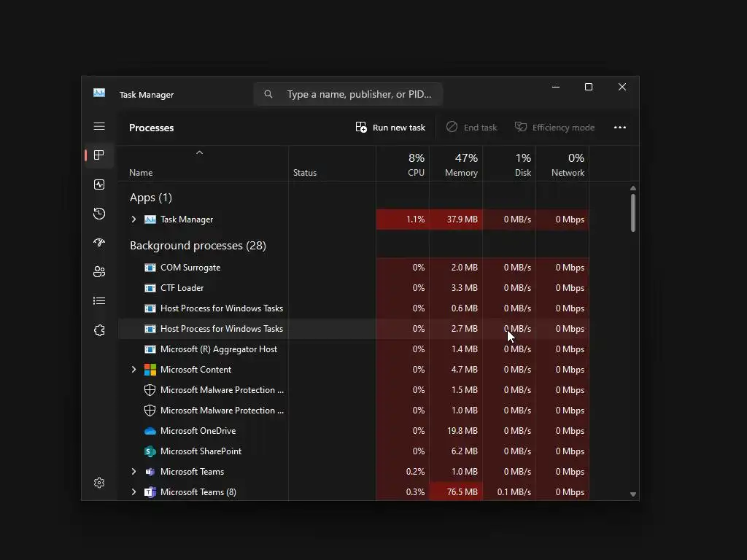
Task: Open the hamburger navigation menu
Action: point(99,126)
